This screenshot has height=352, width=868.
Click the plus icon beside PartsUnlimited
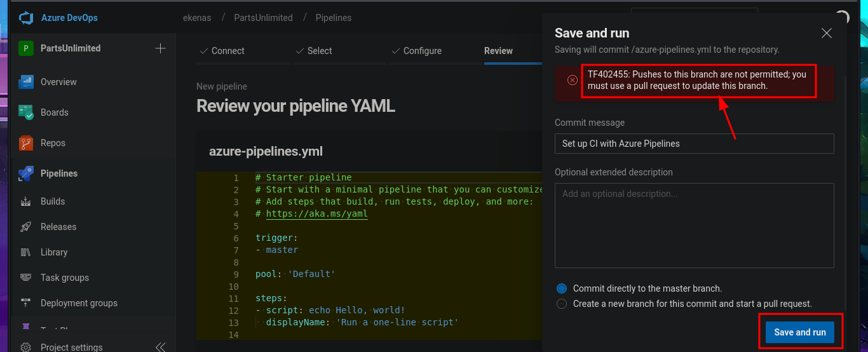pos(160,48)
